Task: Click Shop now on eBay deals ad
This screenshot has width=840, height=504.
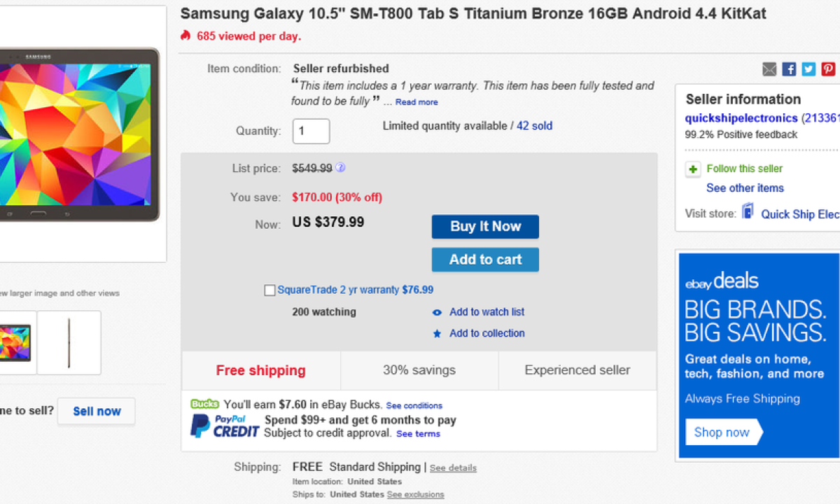Action: click(x=722, y=432)
